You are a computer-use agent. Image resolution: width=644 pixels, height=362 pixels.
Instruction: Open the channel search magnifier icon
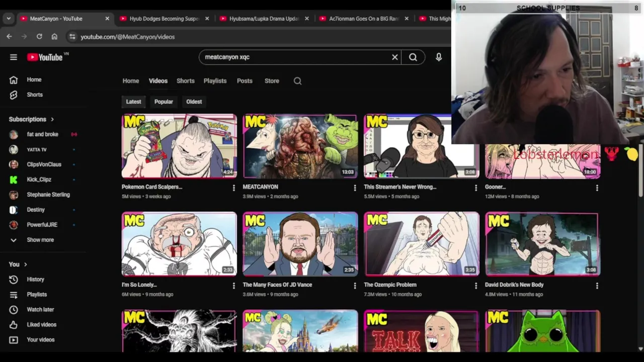tap(297, 81)
